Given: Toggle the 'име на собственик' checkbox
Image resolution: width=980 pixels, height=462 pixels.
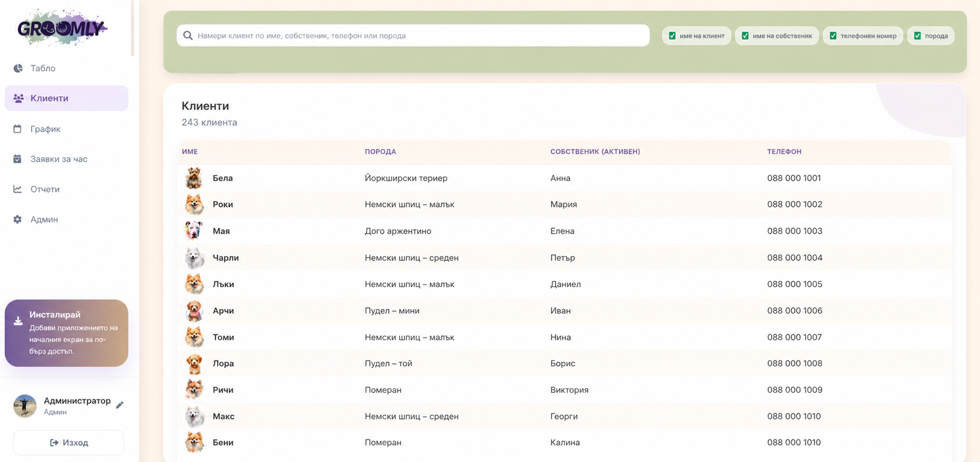Looking at the screenshot, I should [745, 36].
